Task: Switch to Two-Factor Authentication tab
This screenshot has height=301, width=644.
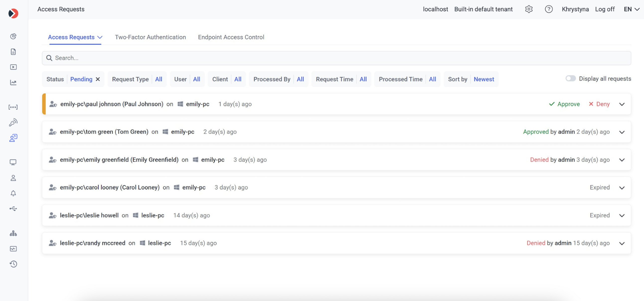Action: (x=150, y=37)
